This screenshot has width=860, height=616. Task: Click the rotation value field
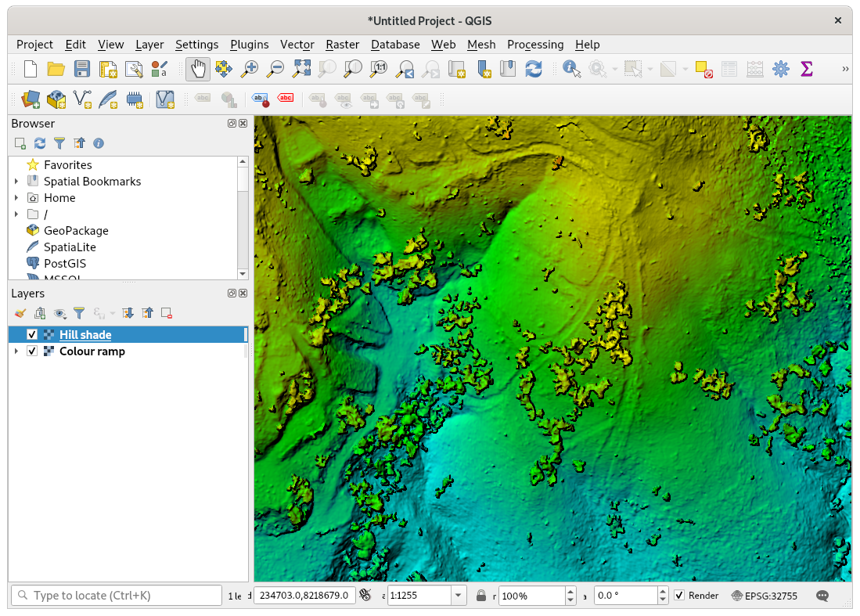626,595
